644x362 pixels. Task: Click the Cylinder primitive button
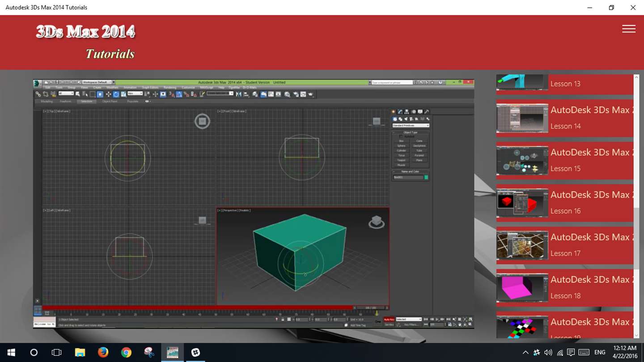click(x=401, y=151)
